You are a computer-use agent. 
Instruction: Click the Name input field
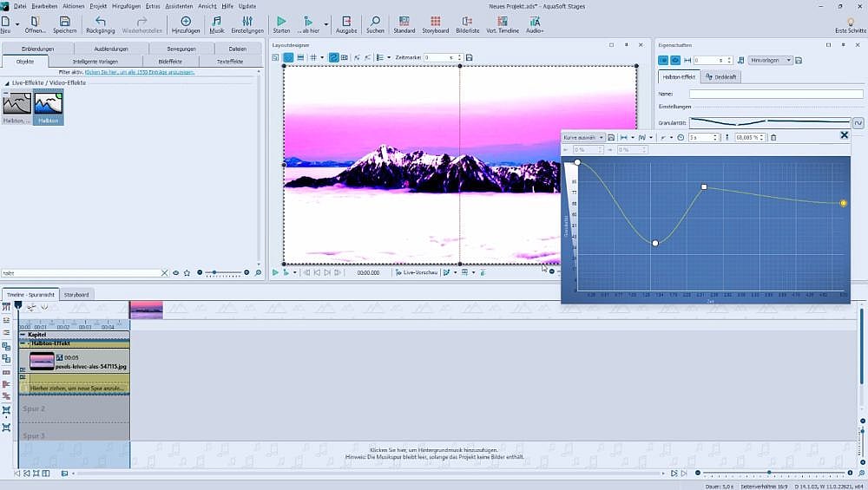click(775, 94)
